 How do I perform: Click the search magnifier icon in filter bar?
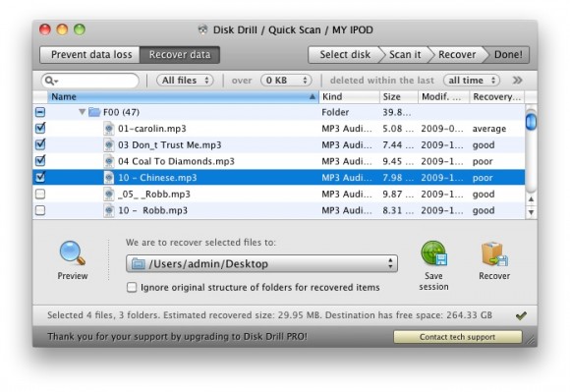click(50, 81)
